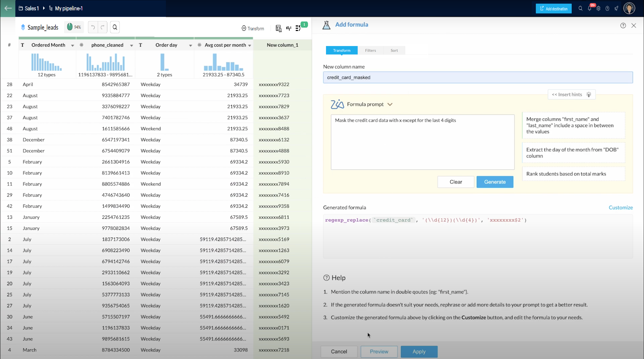Click the undo arrow icon

(x=93, y=27)
